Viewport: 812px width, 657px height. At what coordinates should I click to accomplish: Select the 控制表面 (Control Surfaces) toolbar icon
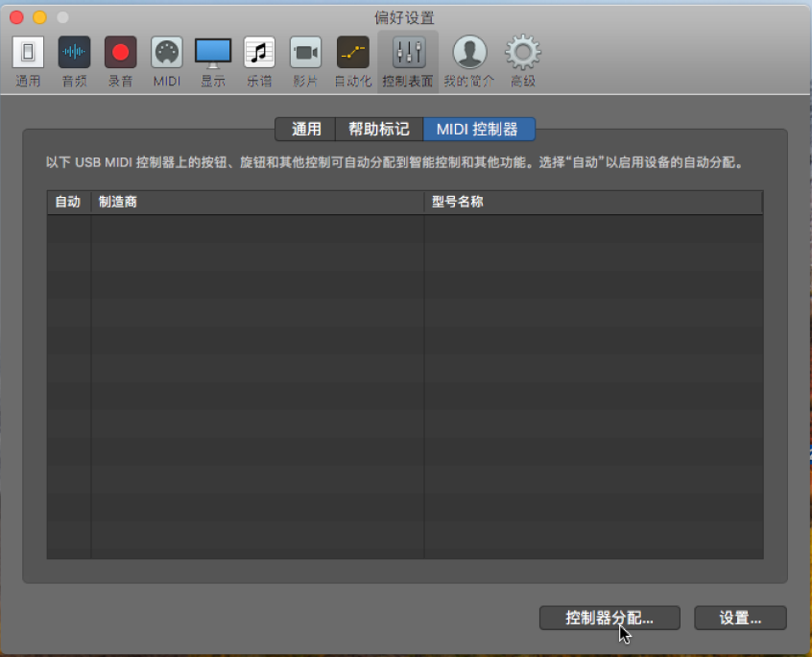point(408,60)
